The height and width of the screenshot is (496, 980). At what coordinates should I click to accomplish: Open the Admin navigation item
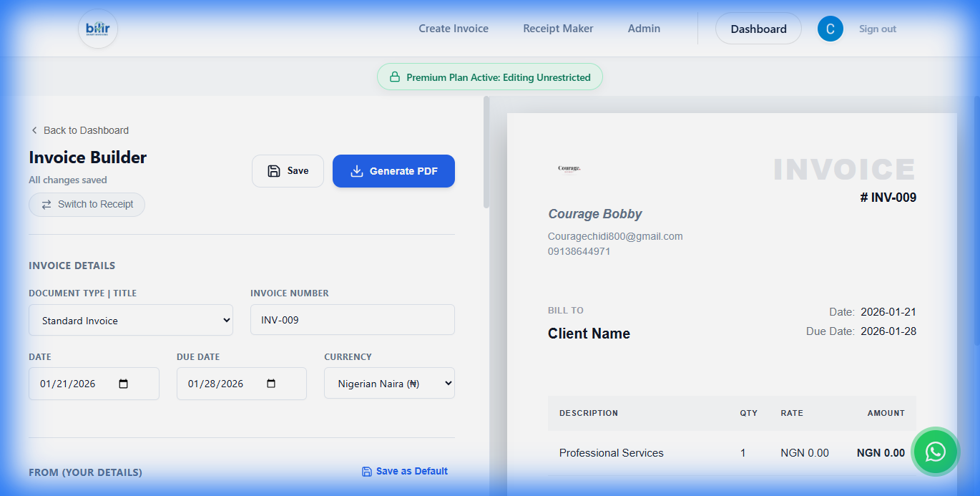tap(643, 29)
